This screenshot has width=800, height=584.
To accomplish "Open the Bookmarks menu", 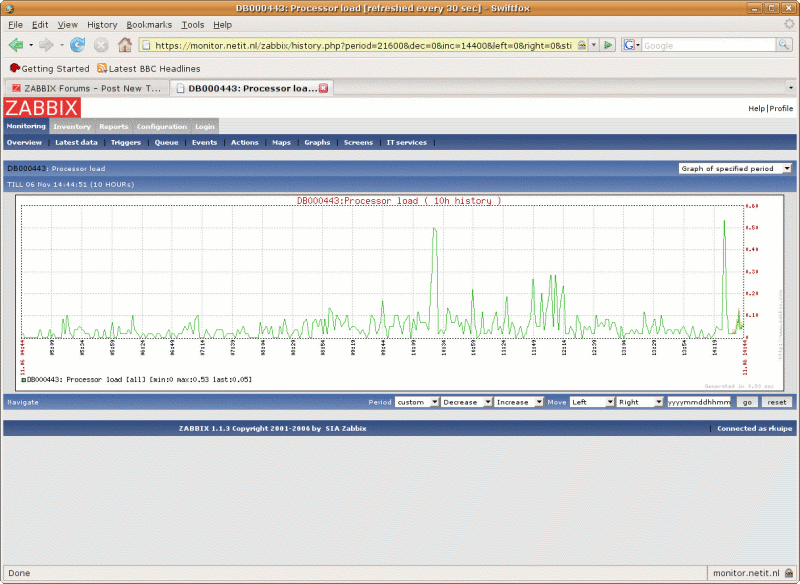I will point(149,24).
